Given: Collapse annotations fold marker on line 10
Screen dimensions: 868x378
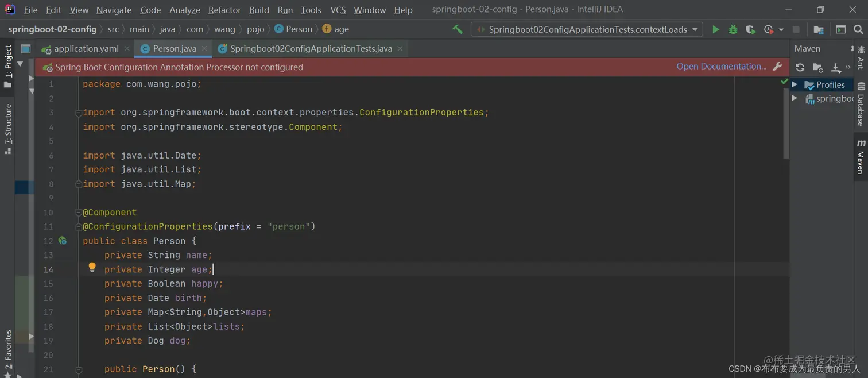Looking at the screenshot, I should tap(79, 213).
